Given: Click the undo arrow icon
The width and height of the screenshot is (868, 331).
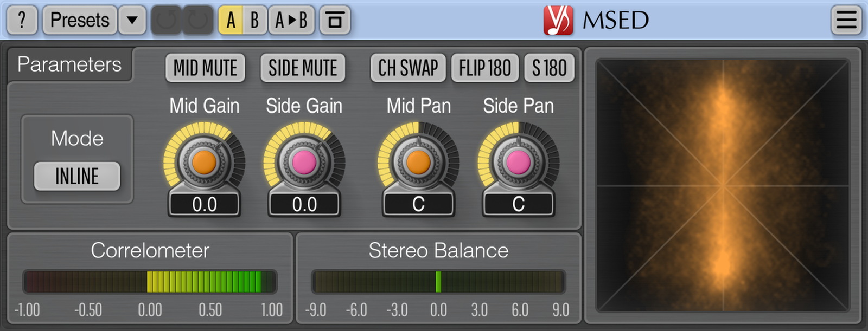Looking at the screenshot, I should [166, 21].
